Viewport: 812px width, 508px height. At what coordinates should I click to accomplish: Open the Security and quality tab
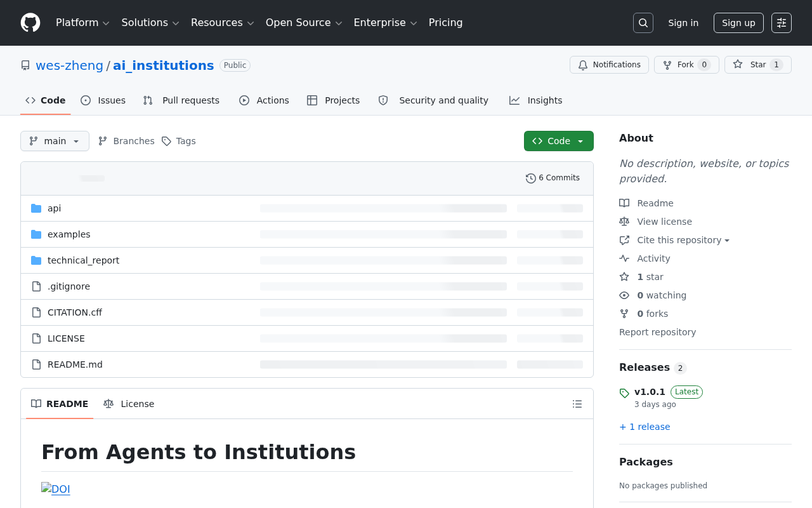[x=433, y=100]
